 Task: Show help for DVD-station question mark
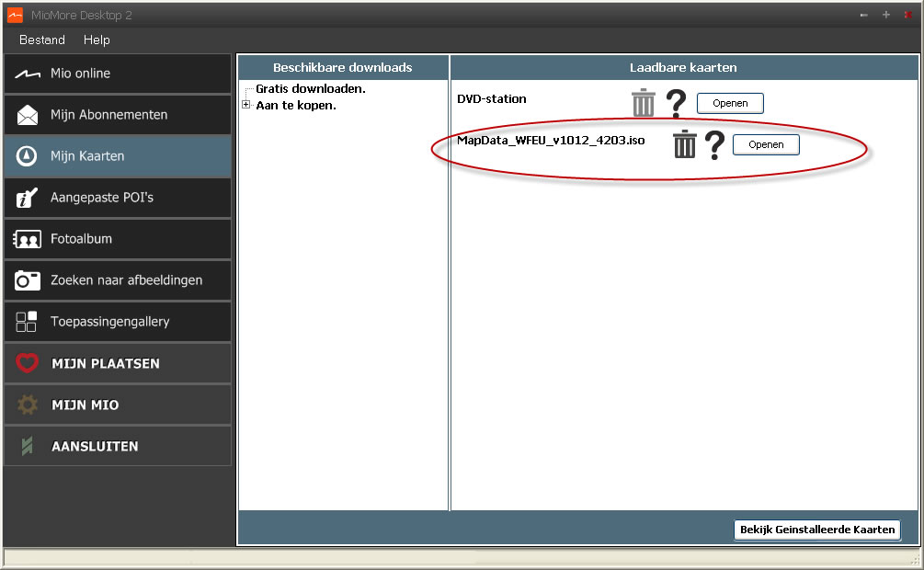(x=677, y=103)
